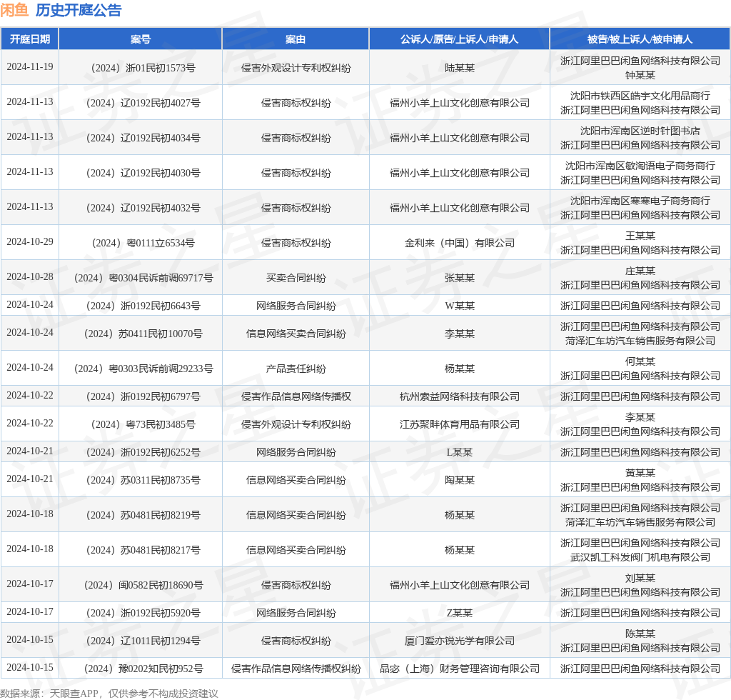Click plaintiff L某某
The width and height of the screenshot is (731, 700).
[459, 452]
